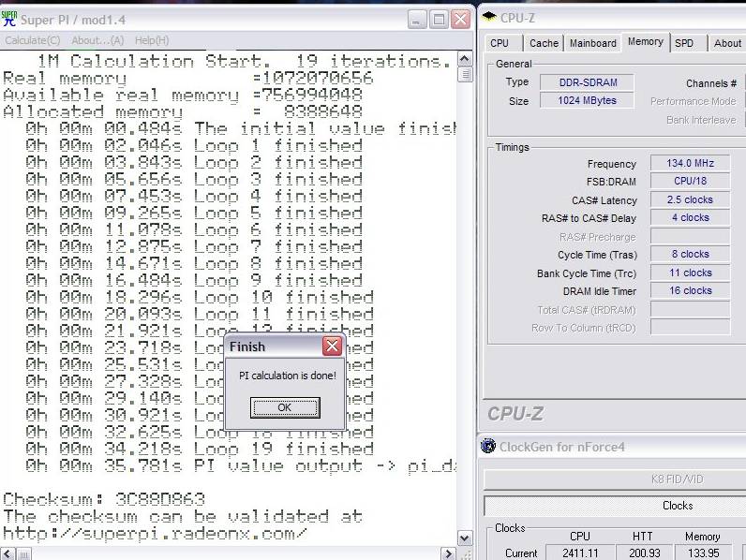Click the Super PI title bar icon
The image size is (746, 560).
coord(9,19)
